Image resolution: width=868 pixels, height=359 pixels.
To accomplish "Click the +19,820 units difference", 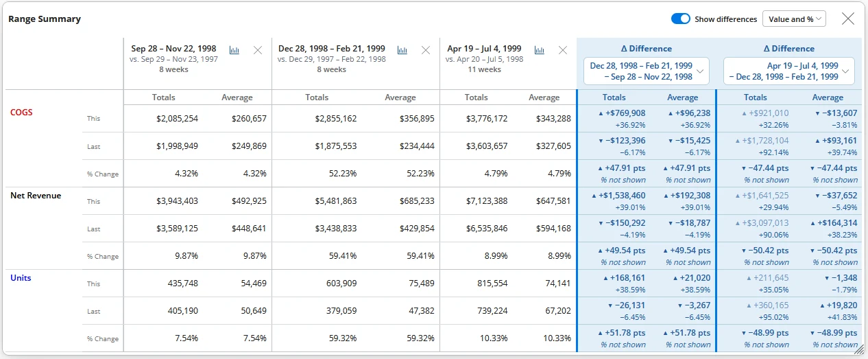I will coord(842,305).
